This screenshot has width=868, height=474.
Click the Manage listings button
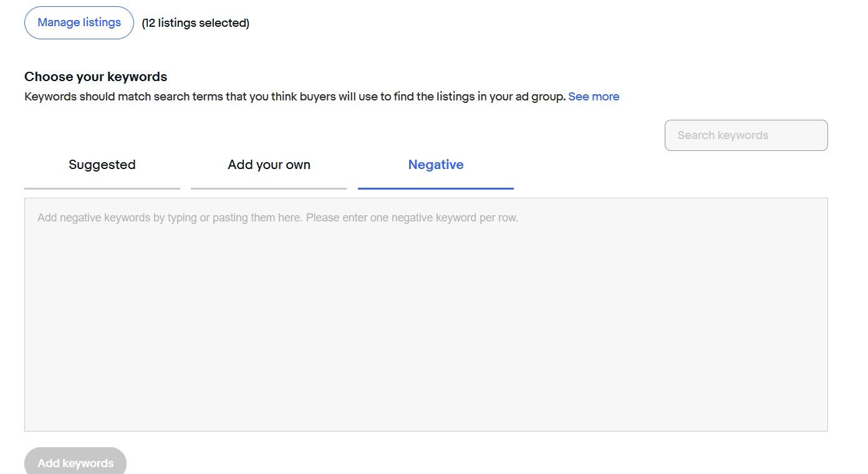(x=79, y=23)
